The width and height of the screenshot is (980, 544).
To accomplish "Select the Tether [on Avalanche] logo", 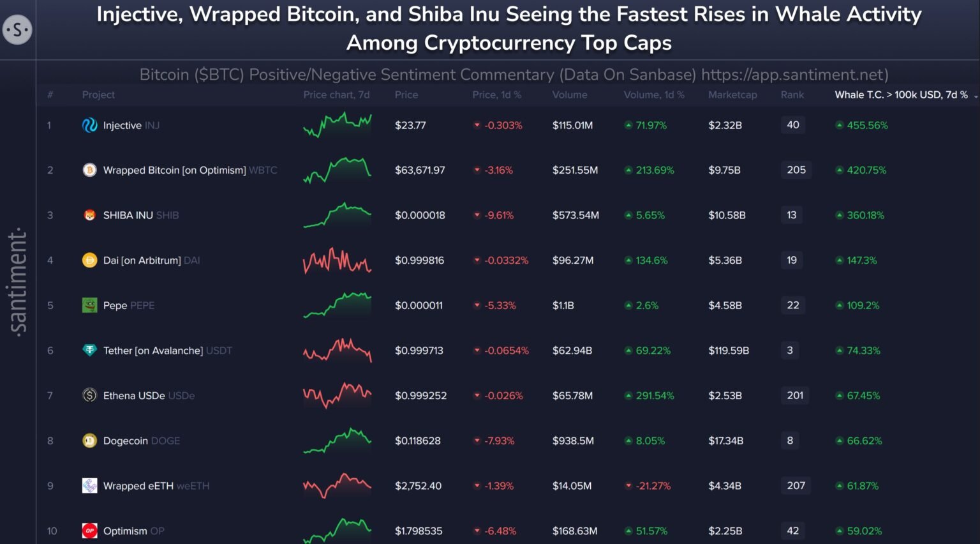I will [x=89, y=350].
